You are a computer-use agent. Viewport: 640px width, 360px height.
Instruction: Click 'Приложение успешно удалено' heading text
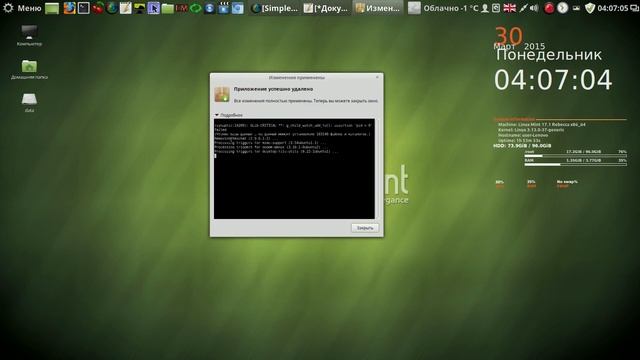click(x=273, y=89)
